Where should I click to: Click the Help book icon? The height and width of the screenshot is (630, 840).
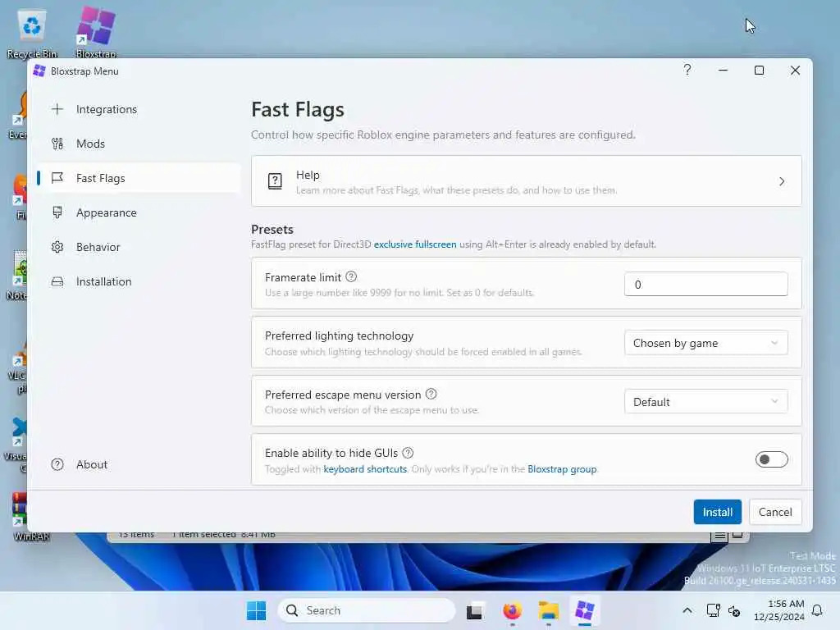[275, 181]
